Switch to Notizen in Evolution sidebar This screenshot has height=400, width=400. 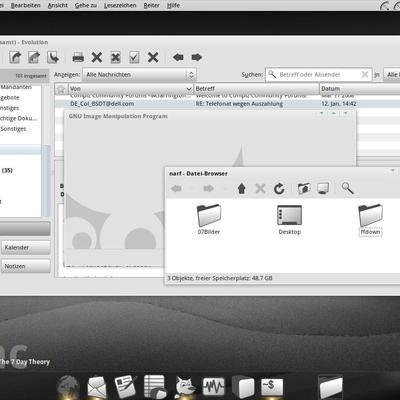26,266
